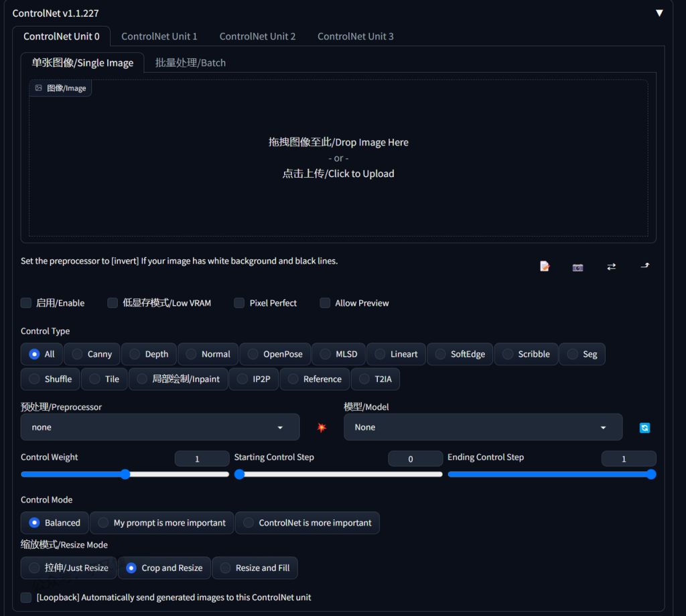Click the Control Weight number field
Viewport: 686px width, 616px height.
point(202,458)
